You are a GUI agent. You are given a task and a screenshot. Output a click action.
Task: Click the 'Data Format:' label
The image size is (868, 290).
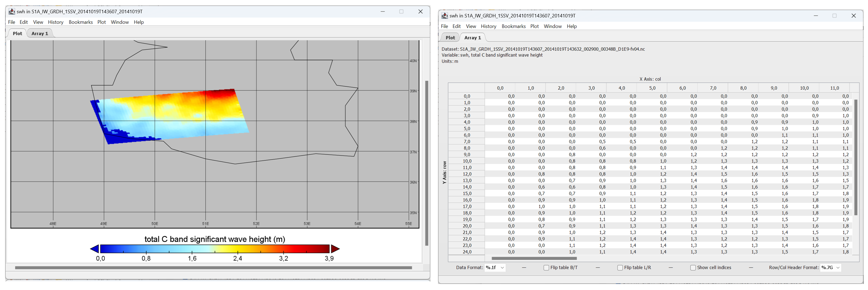coord(469,268)
